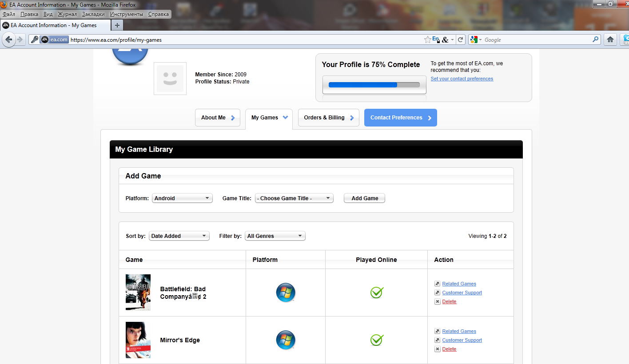Click the "Mirror's Edge" game title text
Image resolution: width=629 pixels, height=364 pixels.
[180, 340]
